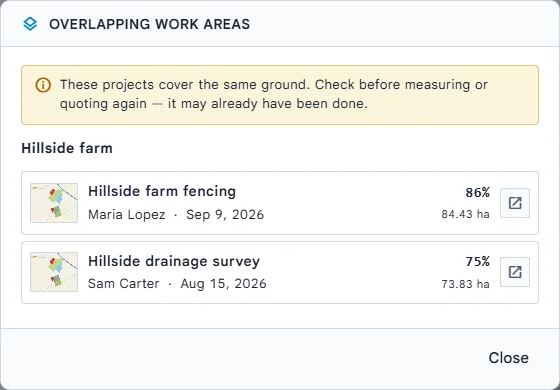
Task: Click the Hillside drainage survey project title
Action: 174,261
